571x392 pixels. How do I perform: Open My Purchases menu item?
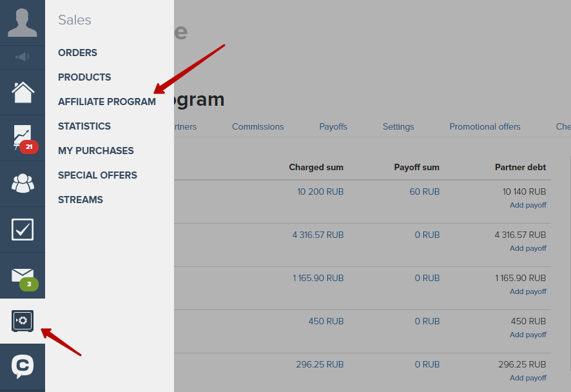tap(96, 150)
